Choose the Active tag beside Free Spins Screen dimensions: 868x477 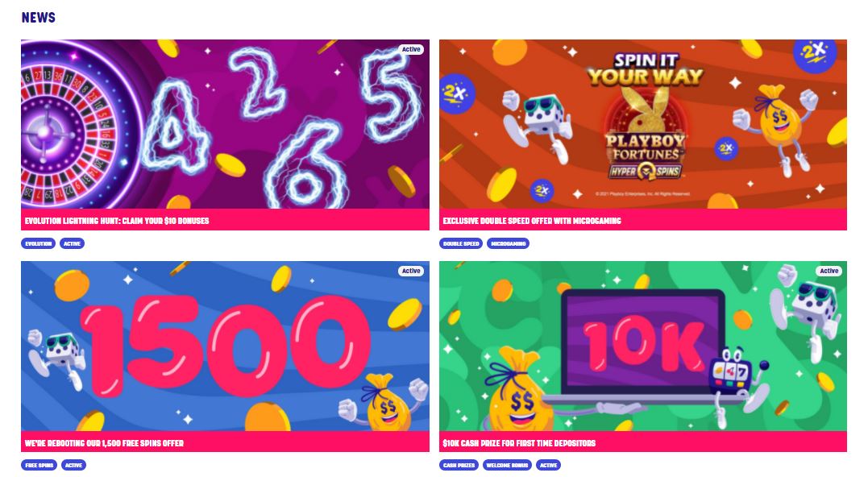(x=73, y=466)
